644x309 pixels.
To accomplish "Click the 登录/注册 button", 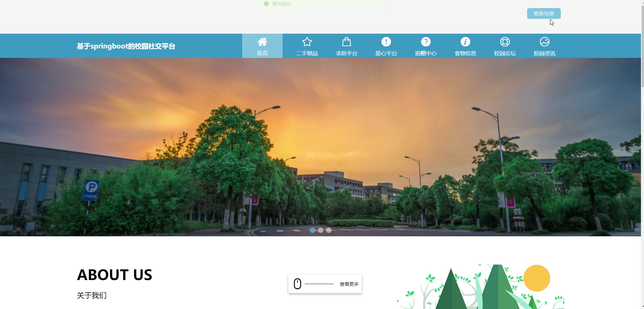I will coord(544,13).
